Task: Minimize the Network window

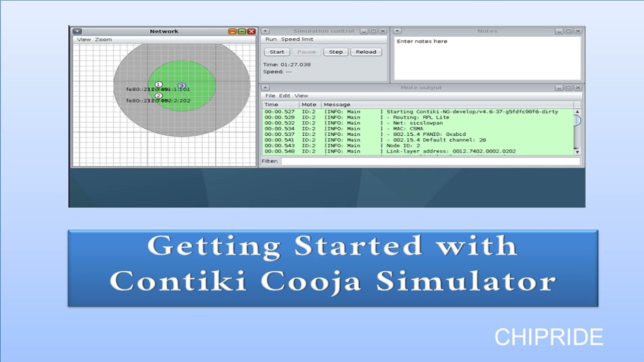Action: coord(232,31)
